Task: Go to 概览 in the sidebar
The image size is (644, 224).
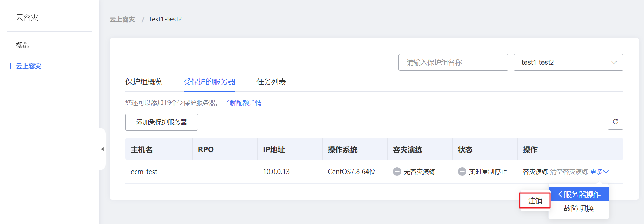Action: (x=22, y=45)
